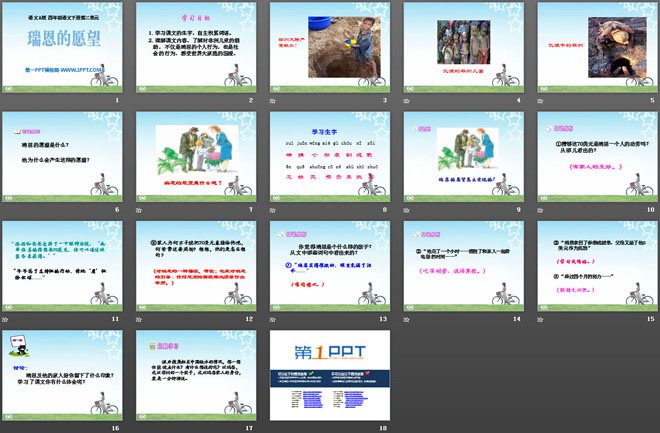
Task: Play animation star icon under slide 3
Action: [x=273, y=101]
